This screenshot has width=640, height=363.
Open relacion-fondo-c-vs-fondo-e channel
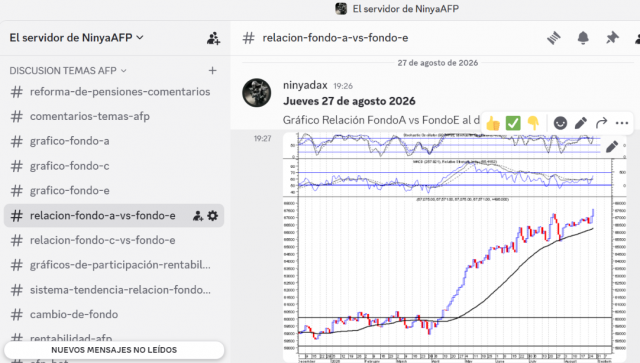pos(114,240)
